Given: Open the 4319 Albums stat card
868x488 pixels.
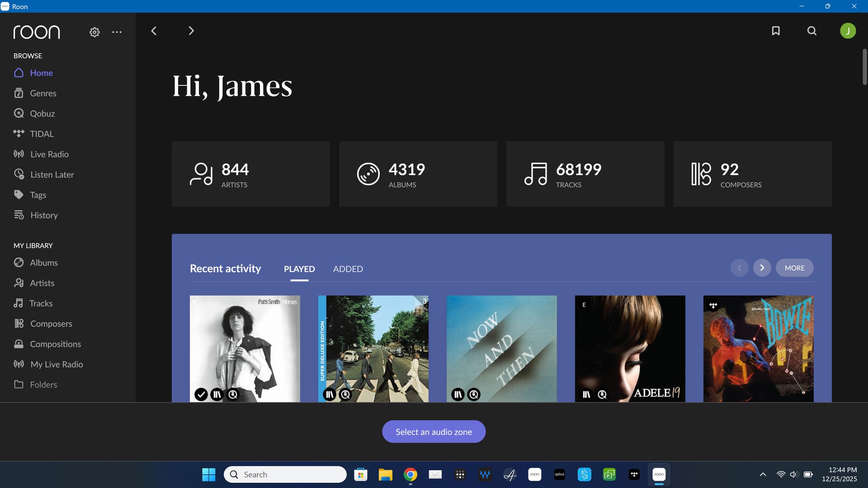Looking at the screenshot, I should (x=418, y=174).
